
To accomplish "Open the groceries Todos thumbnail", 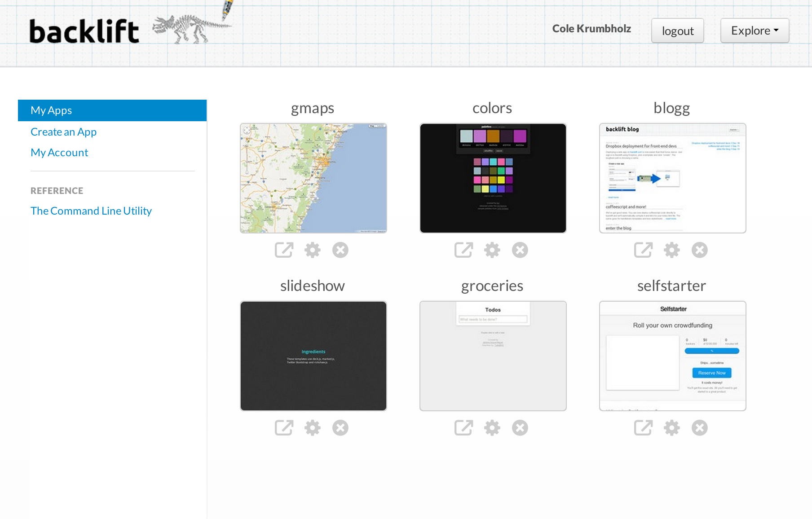I will (x=493, y=356).
